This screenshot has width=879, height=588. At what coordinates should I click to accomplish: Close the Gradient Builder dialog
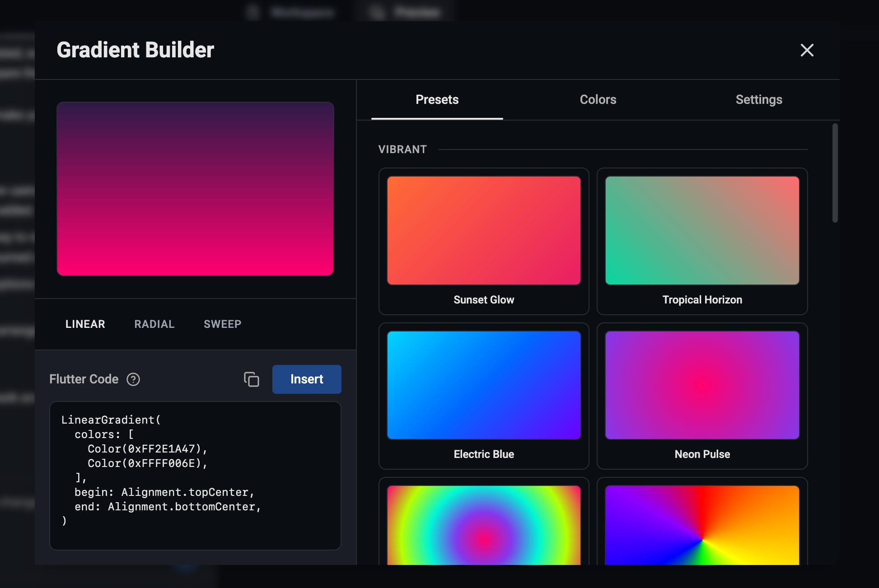[807, 50]
